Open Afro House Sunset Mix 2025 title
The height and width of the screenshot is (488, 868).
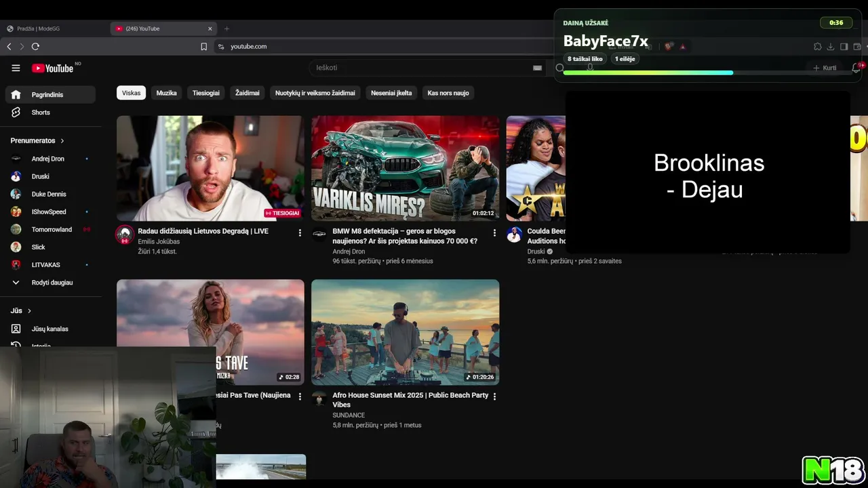pos(410,400)
